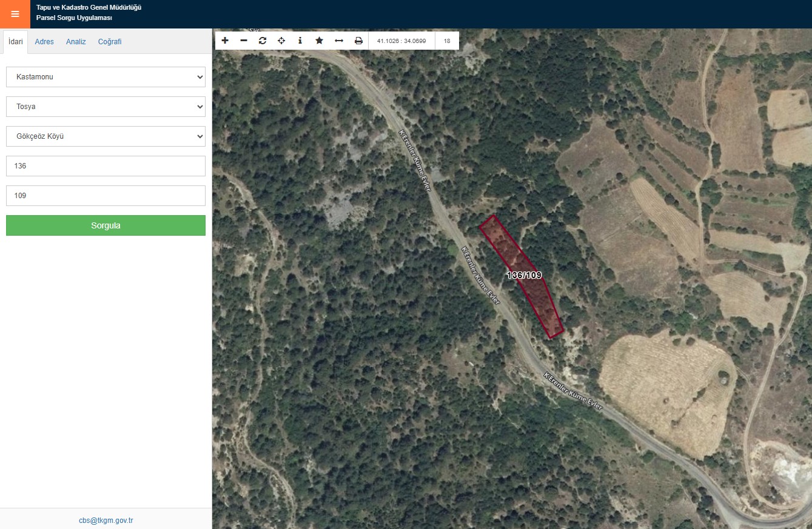Expand the Gökçeöz Köyü village dropdown
The width and height of the screenshot is (812, 529).
[x=106, y=136]
